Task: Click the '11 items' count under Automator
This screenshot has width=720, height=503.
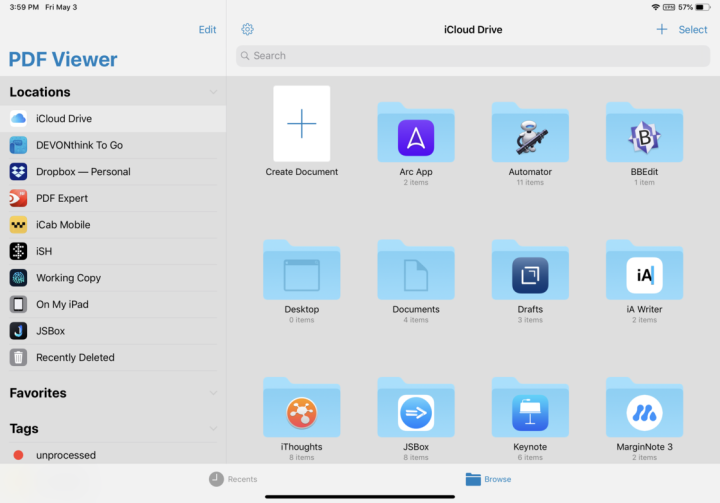Action: point(530,182)
